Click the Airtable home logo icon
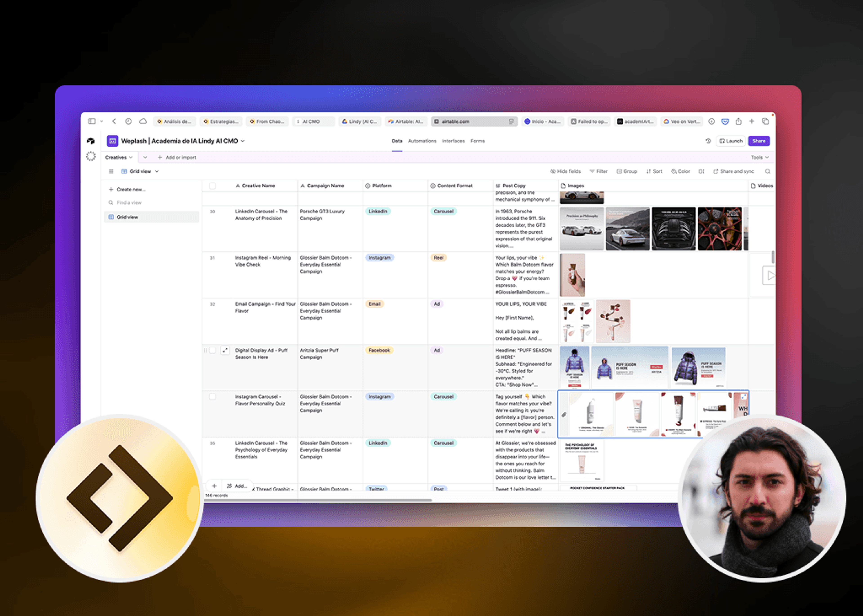Viewport: 863px width, 616px height. click(91, 141)
